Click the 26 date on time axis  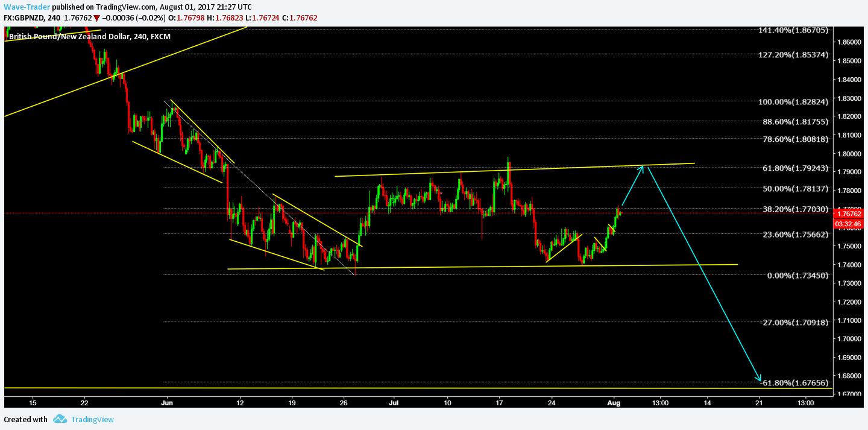344,402
